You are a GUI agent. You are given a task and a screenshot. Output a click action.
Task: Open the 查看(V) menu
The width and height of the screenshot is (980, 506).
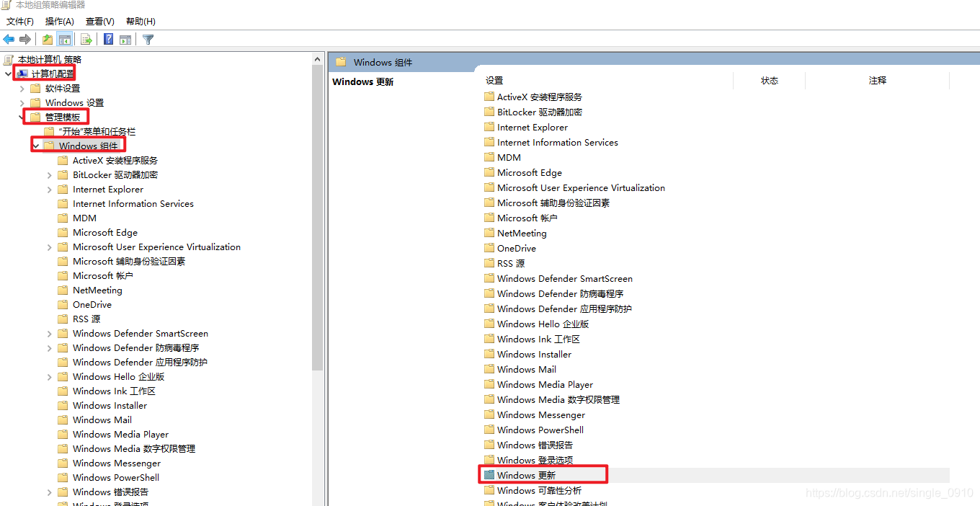99,22
